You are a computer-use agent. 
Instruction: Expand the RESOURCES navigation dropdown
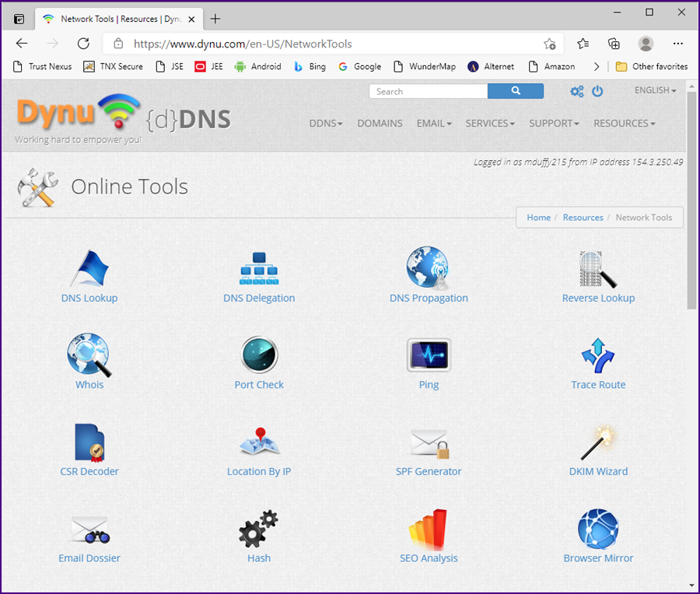click(624, 123)
